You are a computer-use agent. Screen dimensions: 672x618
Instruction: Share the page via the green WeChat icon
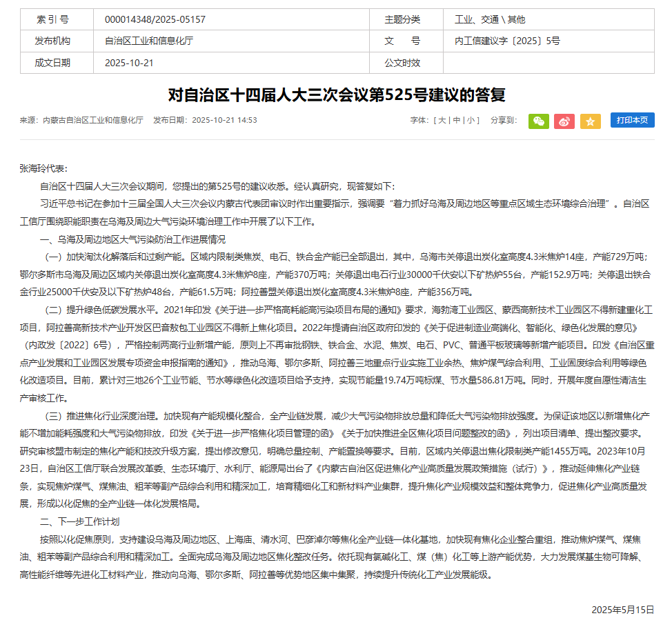tap(538, 121)
